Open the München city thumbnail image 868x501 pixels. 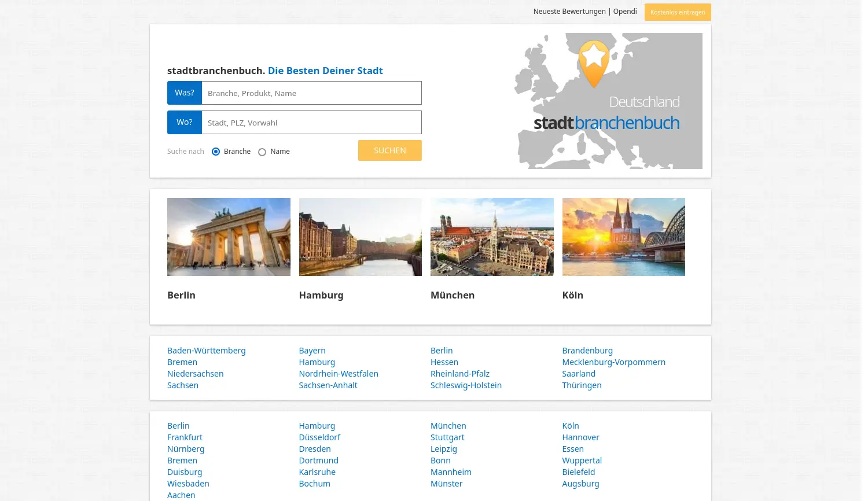click(492, 237)
